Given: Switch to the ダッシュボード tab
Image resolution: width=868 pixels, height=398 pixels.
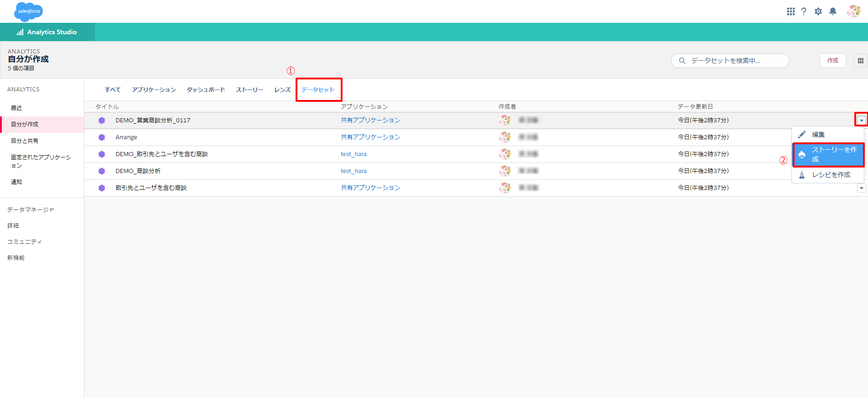Looking at the screenshot, I should click(206, 90).
